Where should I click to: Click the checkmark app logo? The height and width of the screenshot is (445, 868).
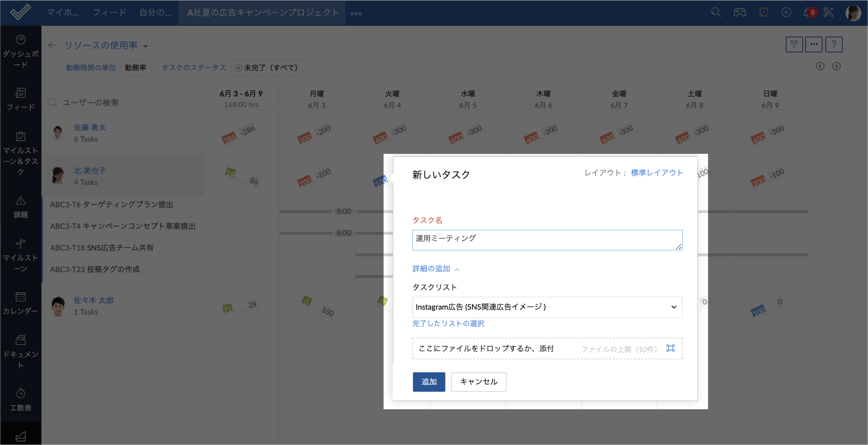(20, 12)
